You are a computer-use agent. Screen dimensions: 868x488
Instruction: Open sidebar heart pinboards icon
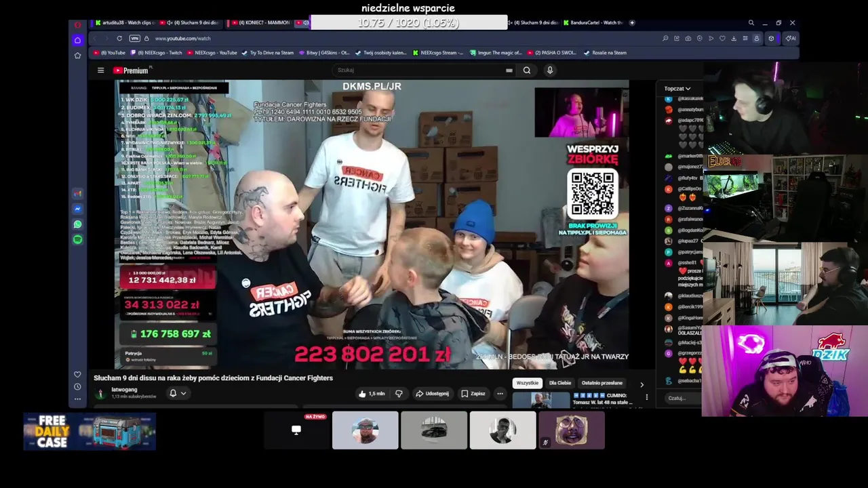(x=77, y=375)
